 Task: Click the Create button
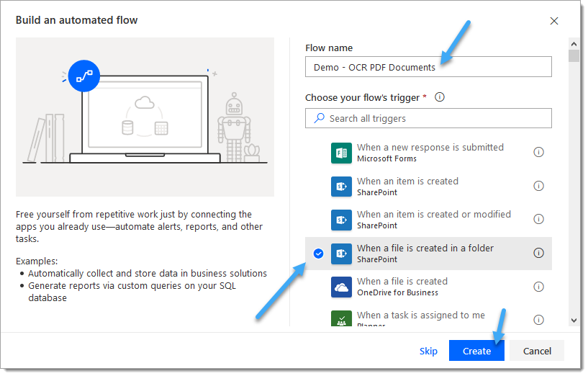coord(476,351)
